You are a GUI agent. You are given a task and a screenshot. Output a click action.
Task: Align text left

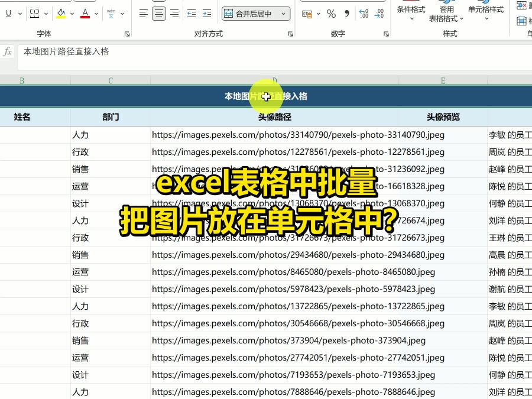click(143, 14)
